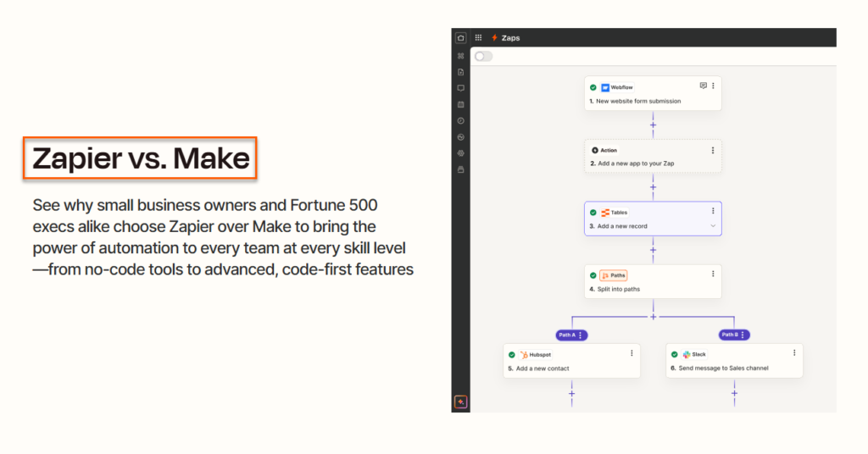
Task: Toggle the Zap on/off switch
Action: click(x=483, y=57)
